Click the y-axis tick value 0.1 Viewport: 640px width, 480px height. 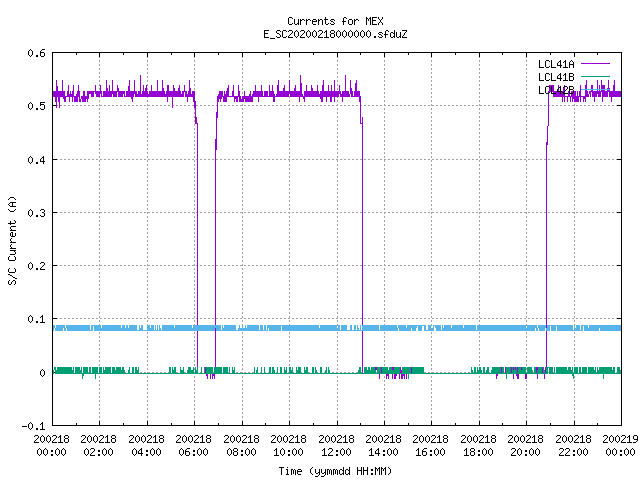coord(36,319)
